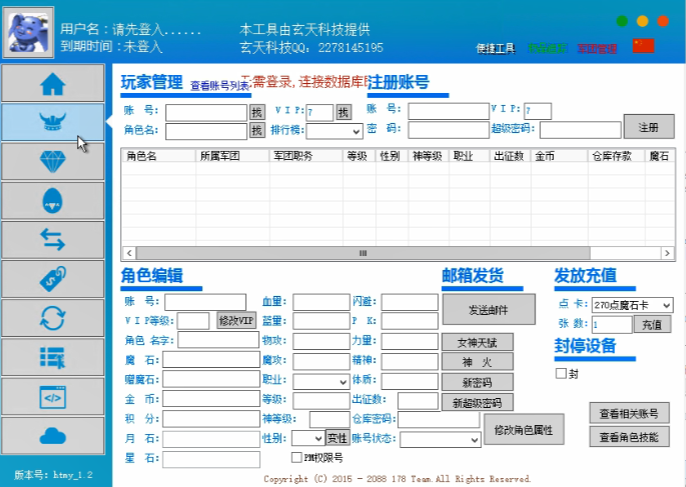Focus the 金币 input field in 角色编辑
Viewport: 686px width, 487px height.
211,399
